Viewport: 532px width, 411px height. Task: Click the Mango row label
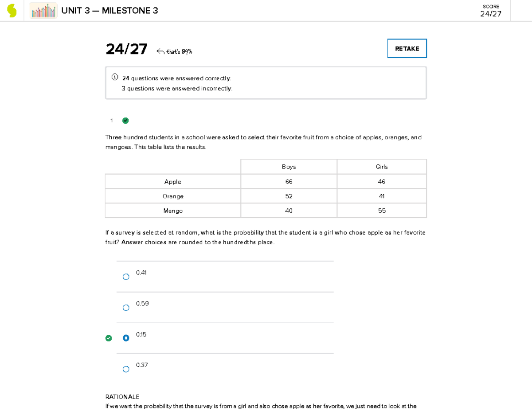pos(172,211)
